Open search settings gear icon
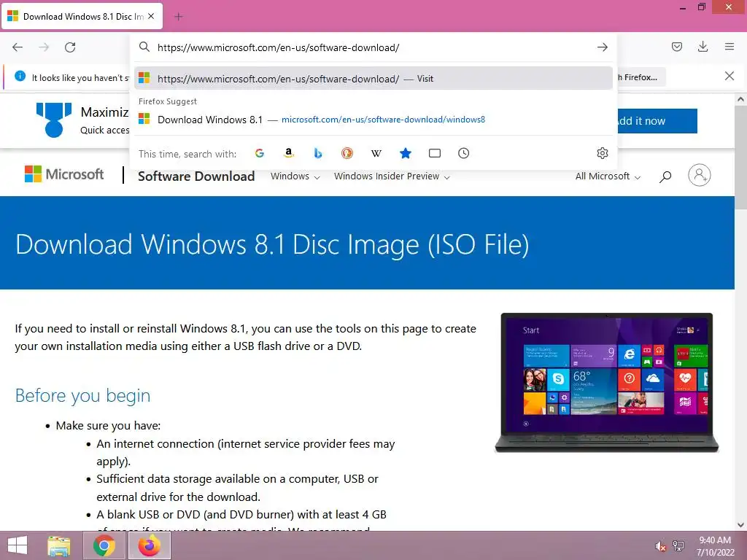The height and width of the screenshot is (560, 747). (602, 153)
